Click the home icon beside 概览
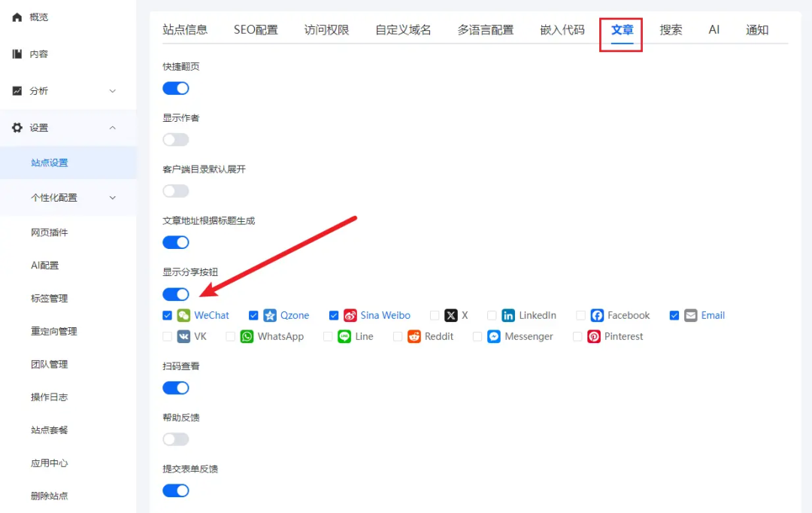Image resolution: width=812 pixels, height=513 pixels. point(17,17)
